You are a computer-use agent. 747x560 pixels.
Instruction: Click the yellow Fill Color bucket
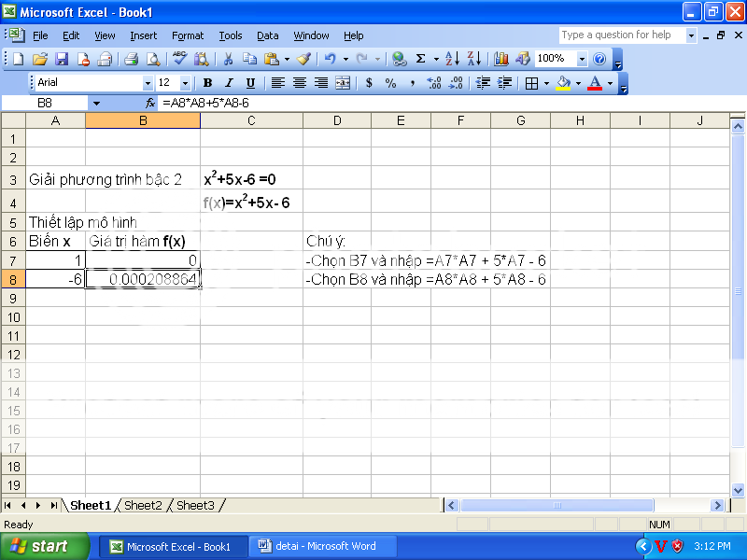pyautogui.click(x=563, y=83)
